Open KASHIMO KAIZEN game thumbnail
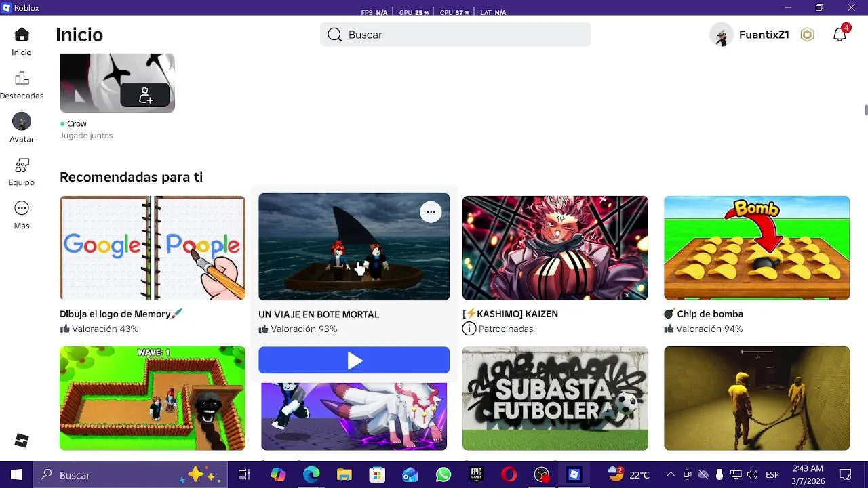This screenshot has height=488, width=868. pyautogui.click(x=555, y=248)
